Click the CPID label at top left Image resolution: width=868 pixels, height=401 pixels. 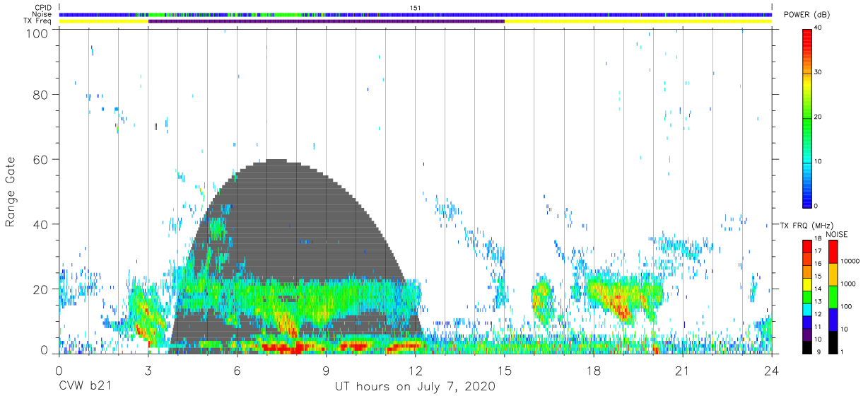[43, 7]
